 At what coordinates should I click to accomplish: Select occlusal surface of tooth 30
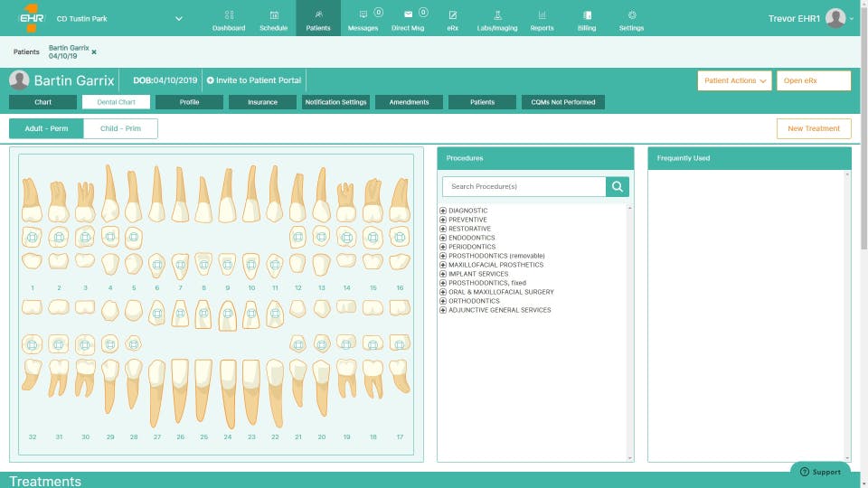click(x=85, y=344)
